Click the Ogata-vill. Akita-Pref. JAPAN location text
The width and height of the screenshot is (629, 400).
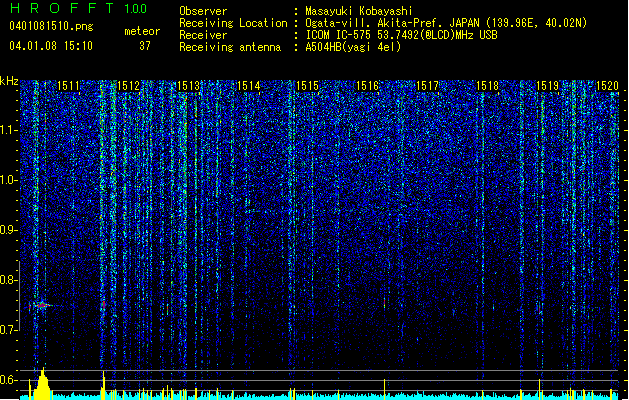point(392,23)
